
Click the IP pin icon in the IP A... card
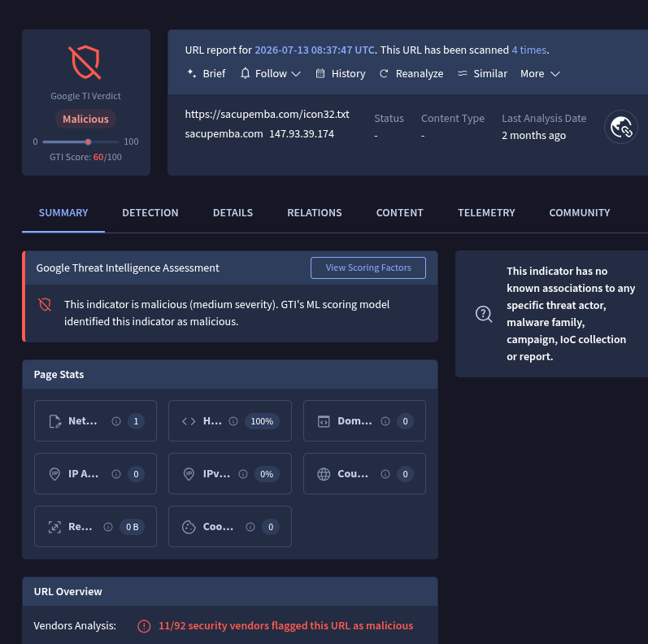[54, 474]
